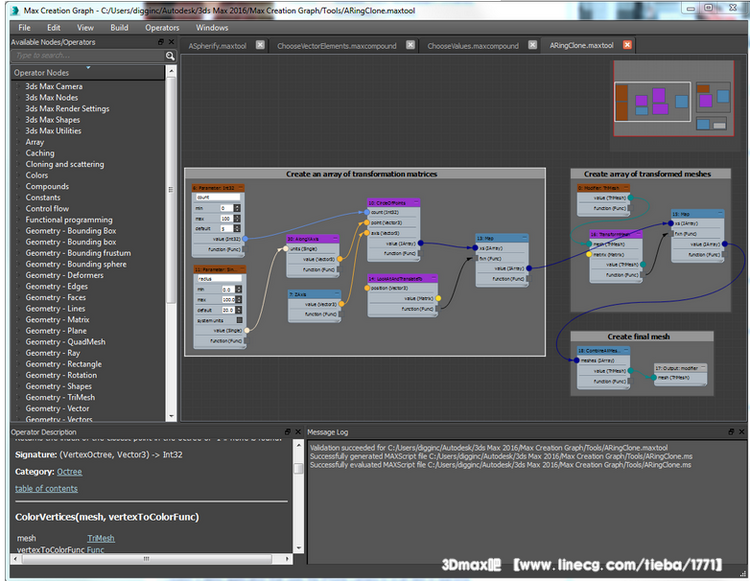Viewport: 750px width, 581px height.
Task: Collapse the 30: AlongXAxis node
Action: pos(335,239)
